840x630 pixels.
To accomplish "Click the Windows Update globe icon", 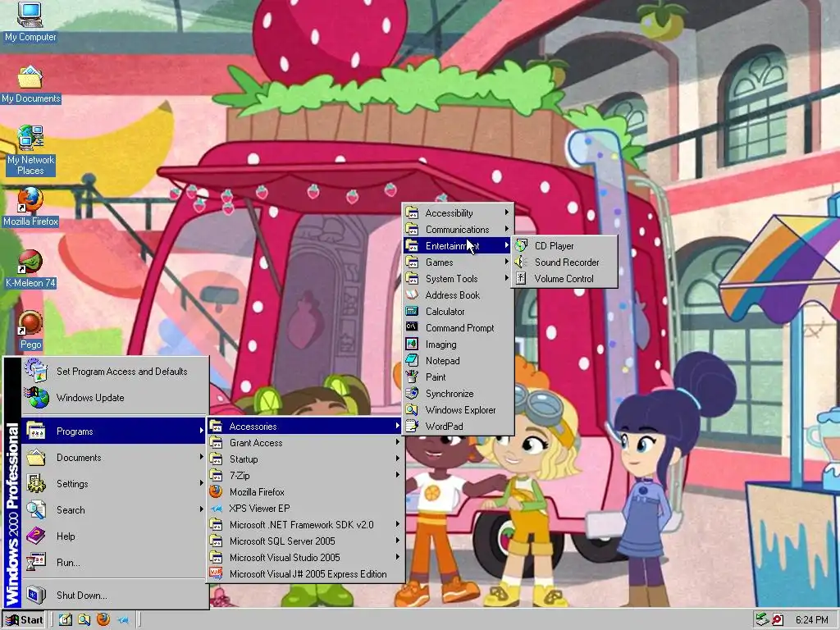I will click(36, 398).
